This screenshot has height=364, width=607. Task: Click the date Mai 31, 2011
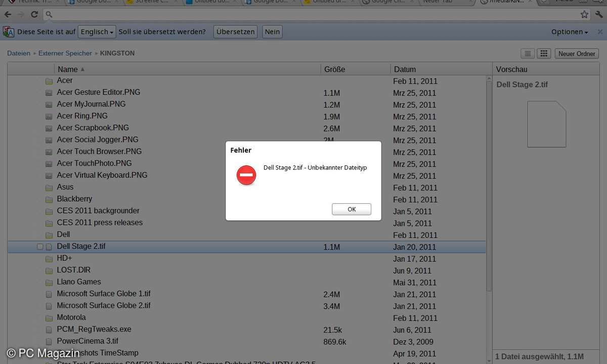(x=414, y=283)
